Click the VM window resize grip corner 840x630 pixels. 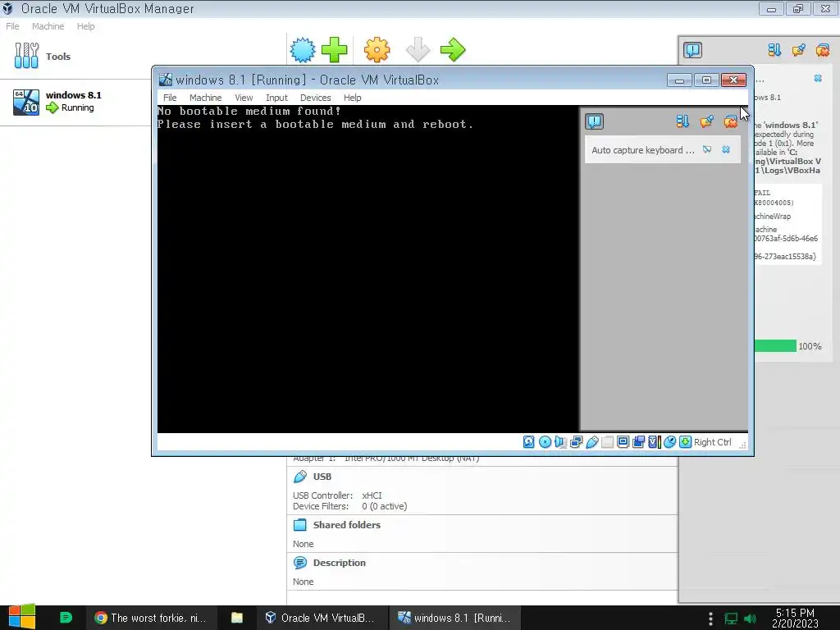pos(742,444)
